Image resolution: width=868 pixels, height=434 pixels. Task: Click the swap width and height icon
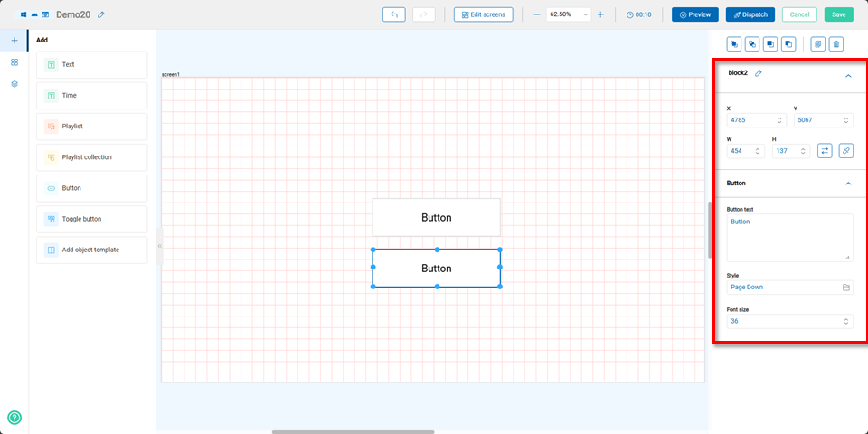[x=826, y=151]
